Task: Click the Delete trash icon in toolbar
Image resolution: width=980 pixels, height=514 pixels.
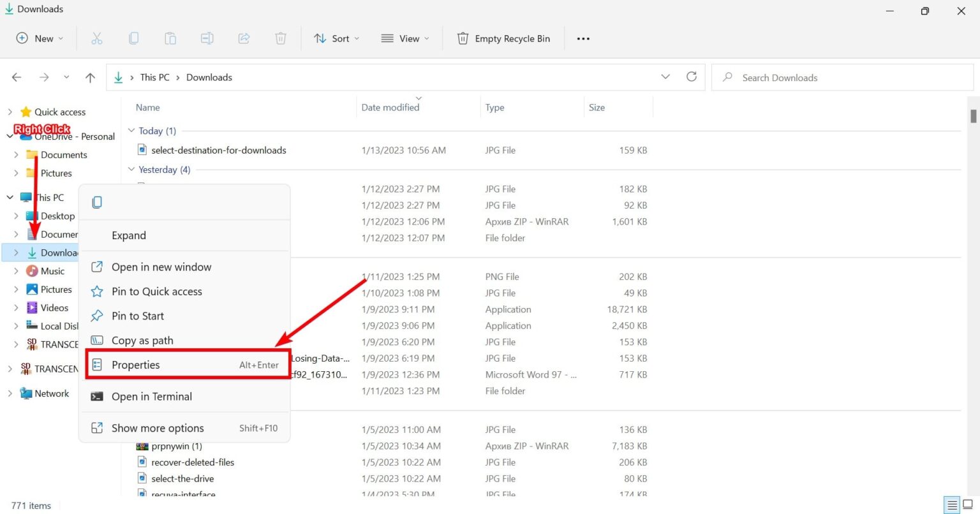Action: (281, 38)
